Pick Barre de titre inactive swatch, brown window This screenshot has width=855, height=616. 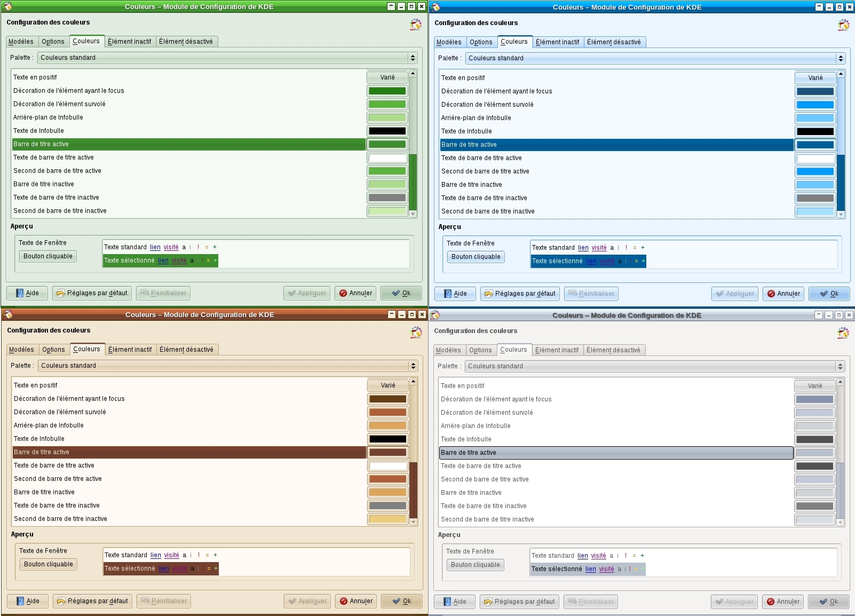tap(388, 492)
